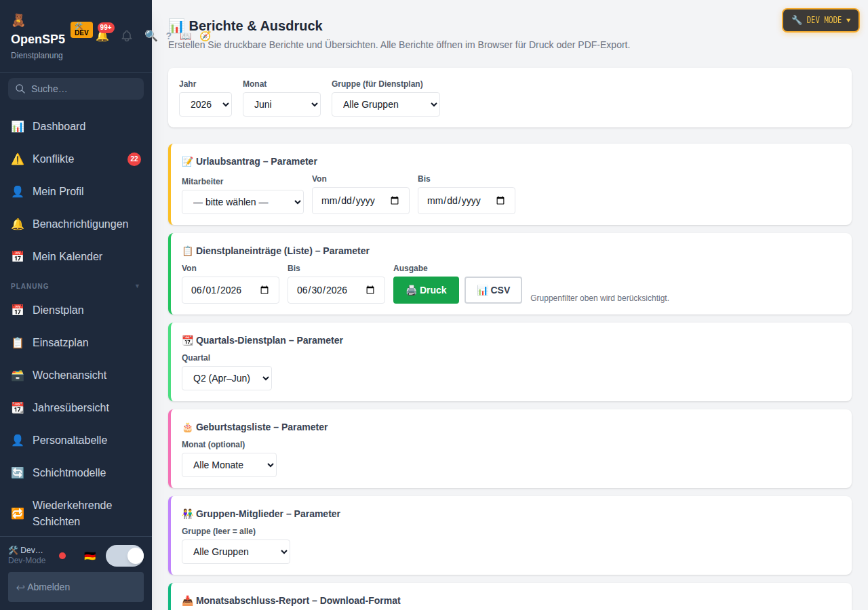Click the Einsatzplan clipboard icon
The height and width of the screenshot is (610, 868).
[18, 342]
